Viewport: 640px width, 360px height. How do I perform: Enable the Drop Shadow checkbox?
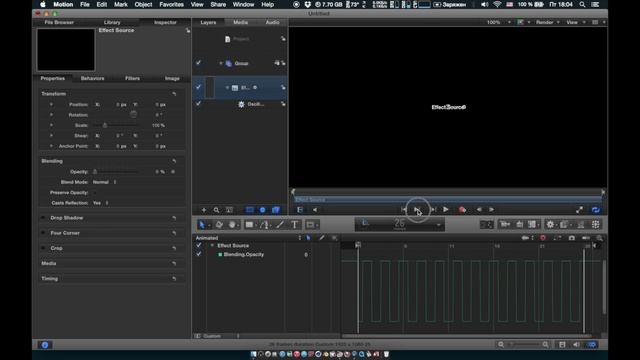click(43, 218)
